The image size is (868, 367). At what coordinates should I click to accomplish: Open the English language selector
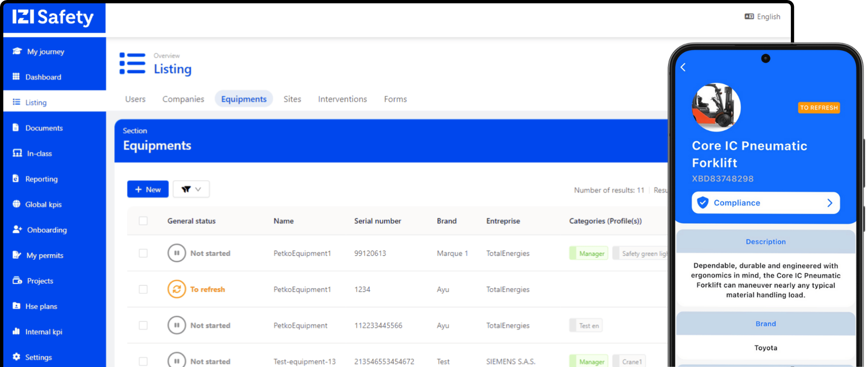click(762, 17)
